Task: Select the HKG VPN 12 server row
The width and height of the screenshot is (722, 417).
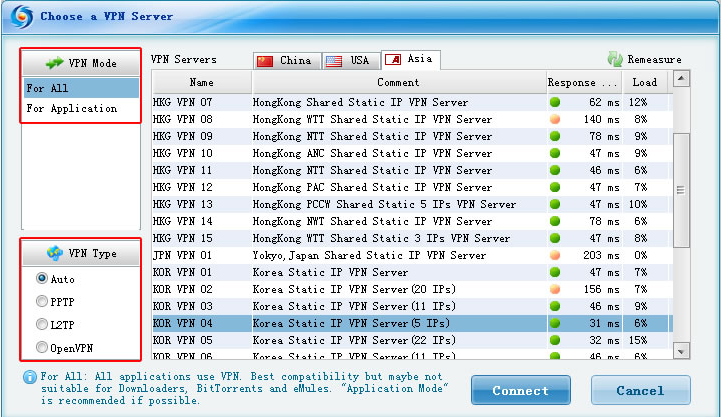Action: click(x=412, y=187)
